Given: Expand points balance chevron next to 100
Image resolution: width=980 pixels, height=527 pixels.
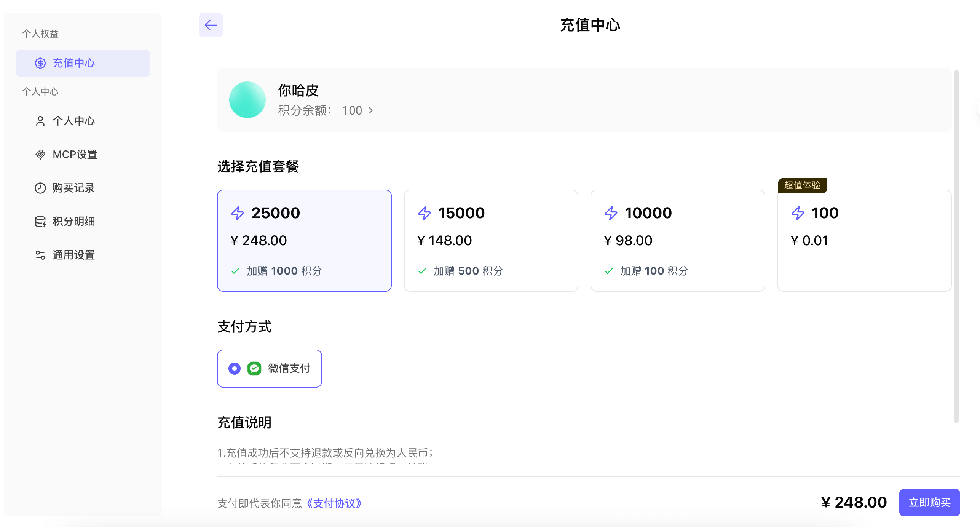Looking at the screenshot, I should [x=371, y=110].
